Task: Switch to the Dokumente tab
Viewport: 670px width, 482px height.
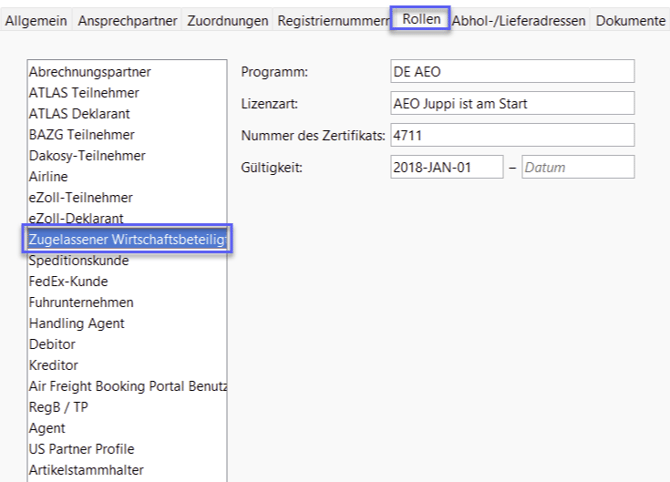Action: click(630, 20)
